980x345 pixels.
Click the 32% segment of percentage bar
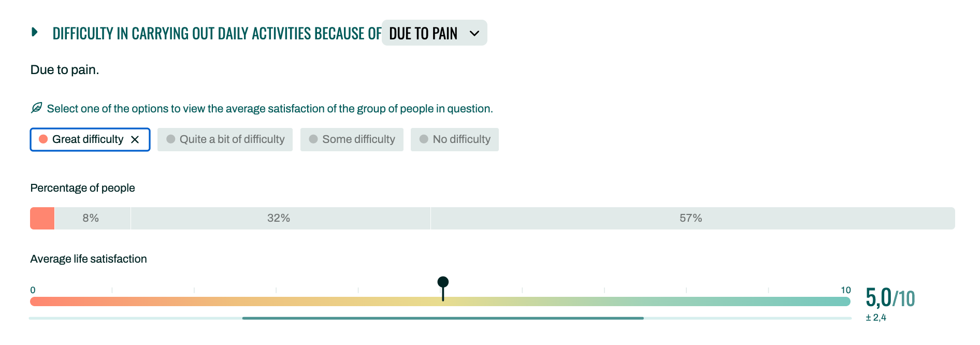280,218
